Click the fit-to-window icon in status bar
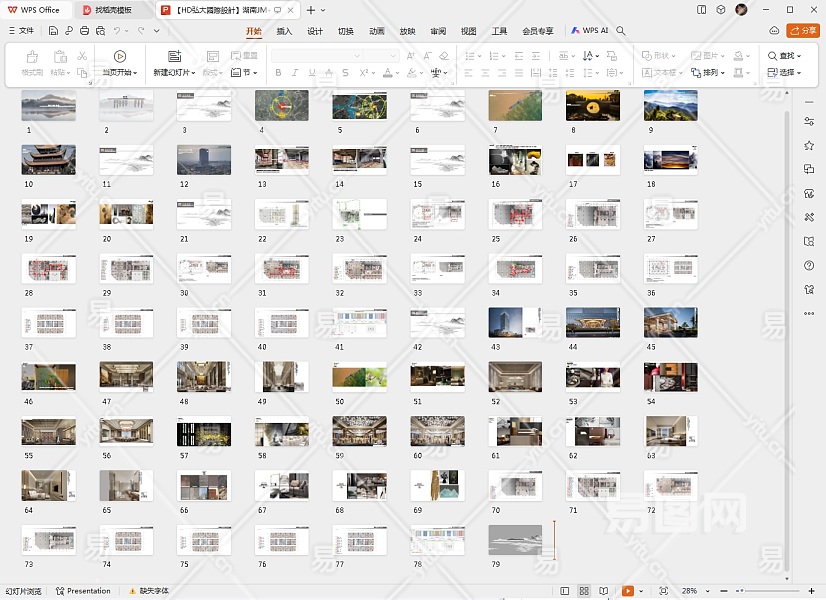Image resolution: width=826 pixels, height=600 pixels. pyautogui.click(x=663, y=591)
